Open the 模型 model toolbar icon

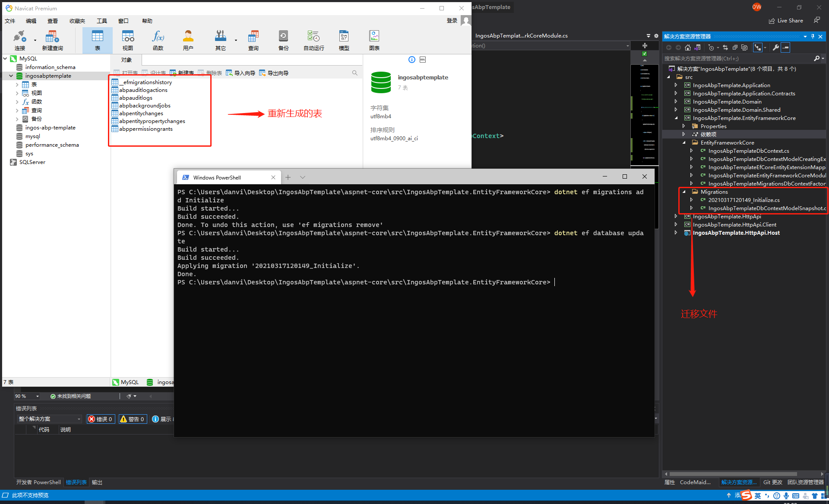pyautogui.click(x=344, y=40)
